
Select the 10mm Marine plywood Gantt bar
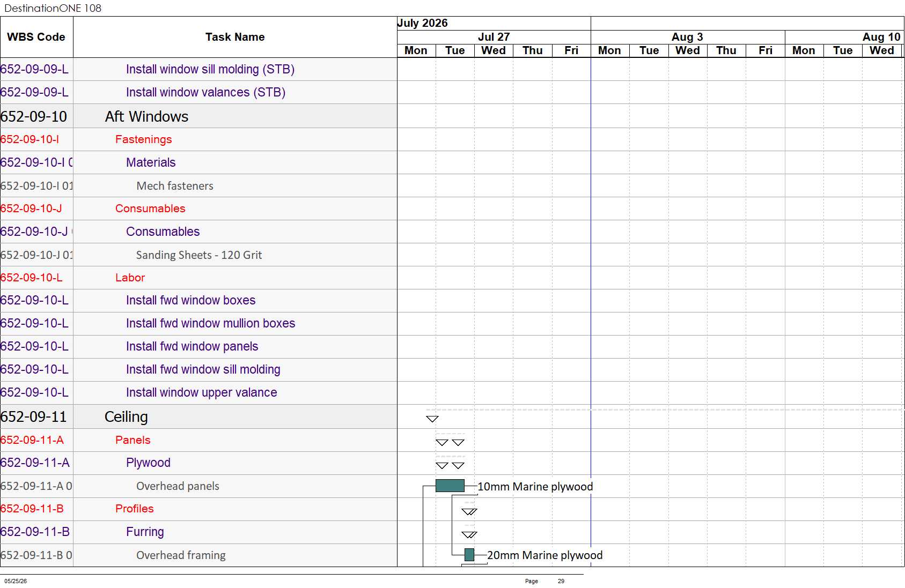tap(450, 486)
